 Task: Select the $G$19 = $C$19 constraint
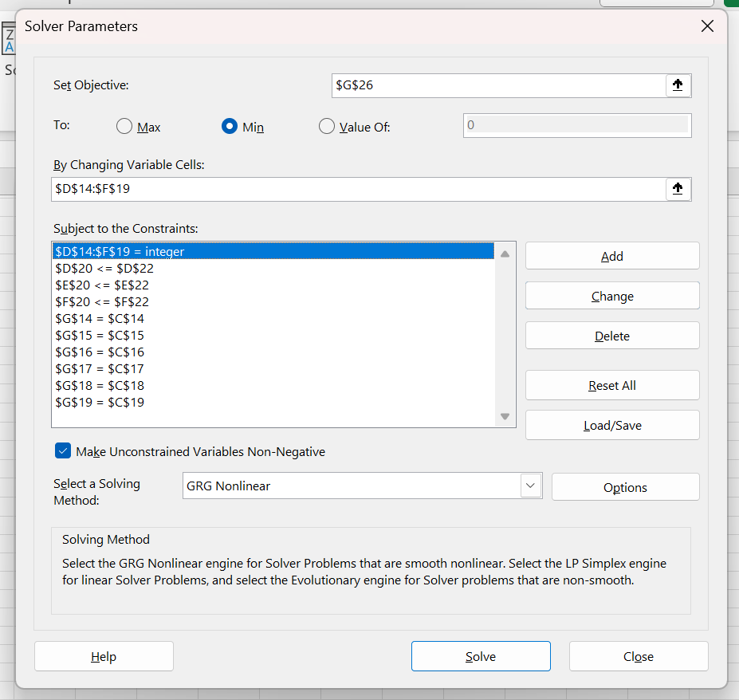click(x=273, y=402)
